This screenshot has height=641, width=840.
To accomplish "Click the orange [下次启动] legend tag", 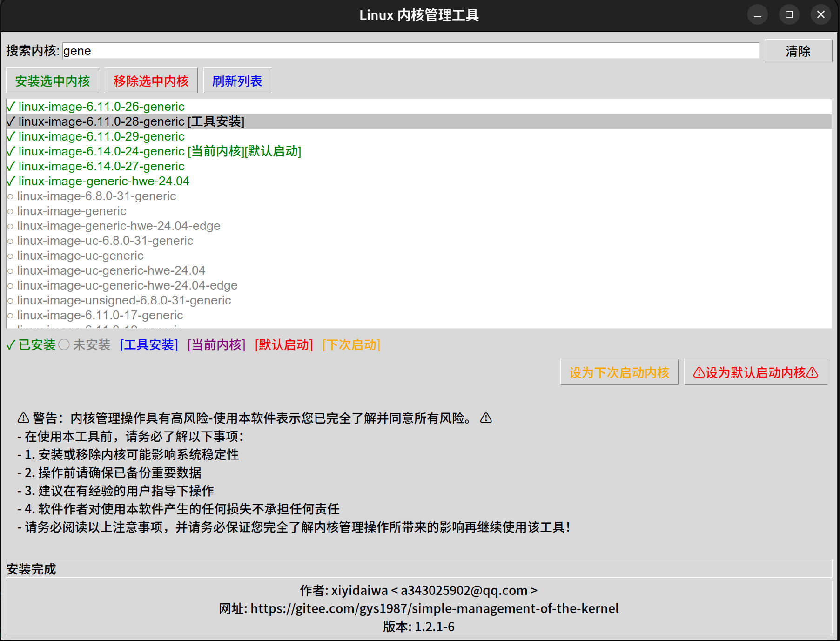I will [351, 345].
